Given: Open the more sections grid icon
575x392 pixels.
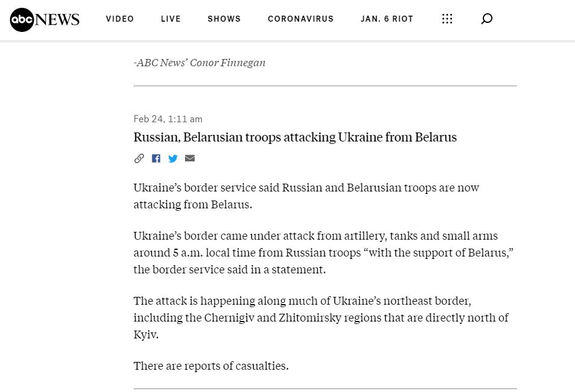Looking at the screenshot, I should tap(447, 19).
